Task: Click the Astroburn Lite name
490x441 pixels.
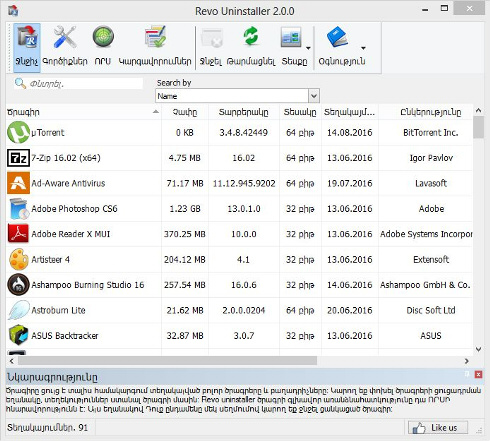Action: point(58,310)
